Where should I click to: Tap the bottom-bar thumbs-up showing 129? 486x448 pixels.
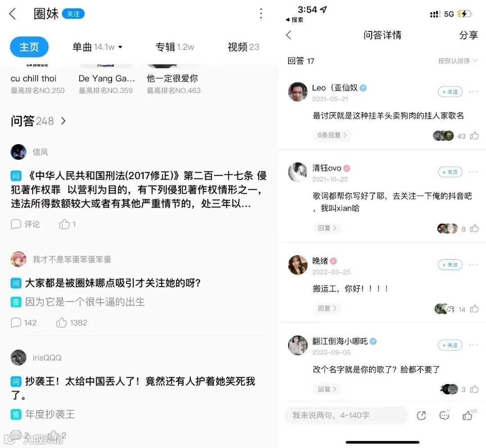coord(468,415)
